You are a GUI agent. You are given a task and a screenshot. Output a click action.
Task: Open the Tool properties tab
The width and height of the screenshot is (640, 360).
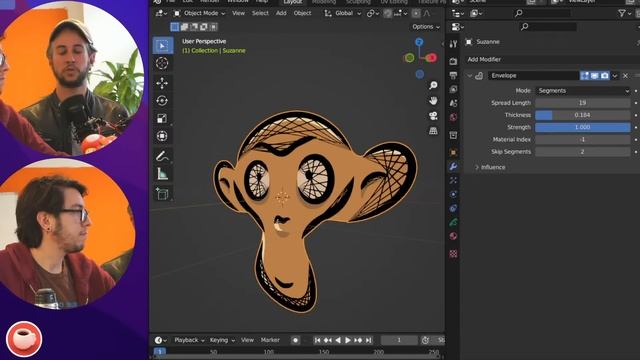tap(453, 44)
